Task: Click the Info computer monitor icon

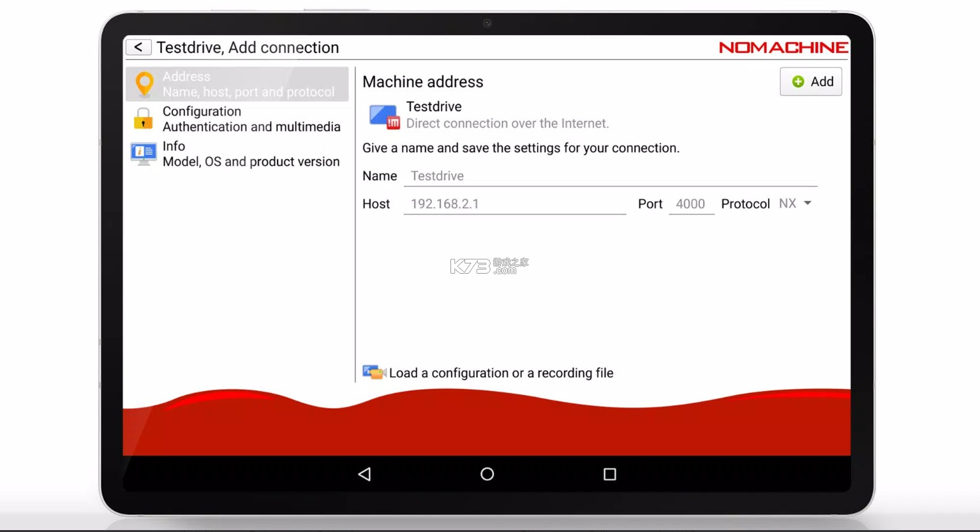Action: 144,154
